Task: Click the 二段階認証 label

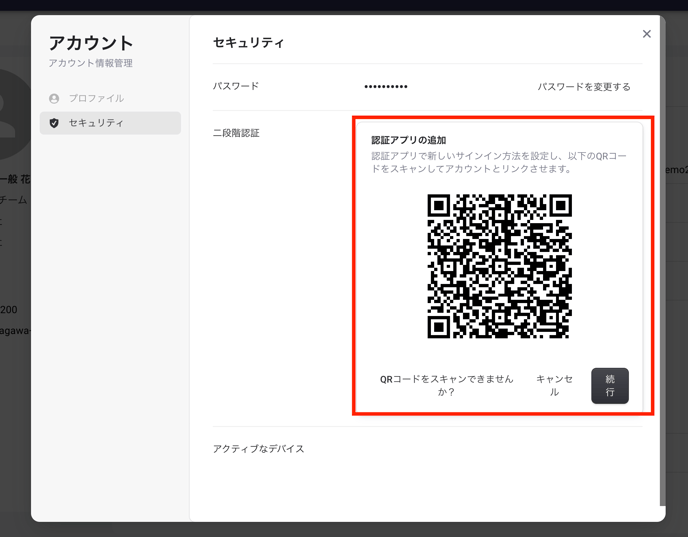Action: click(x=236, y=133)
